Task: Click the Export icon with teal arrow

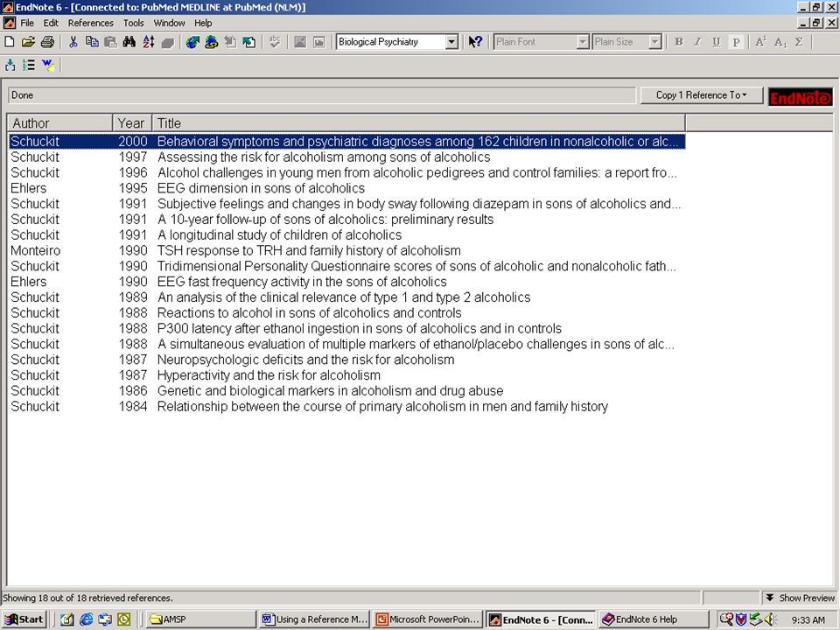Action: coord(249,42)
